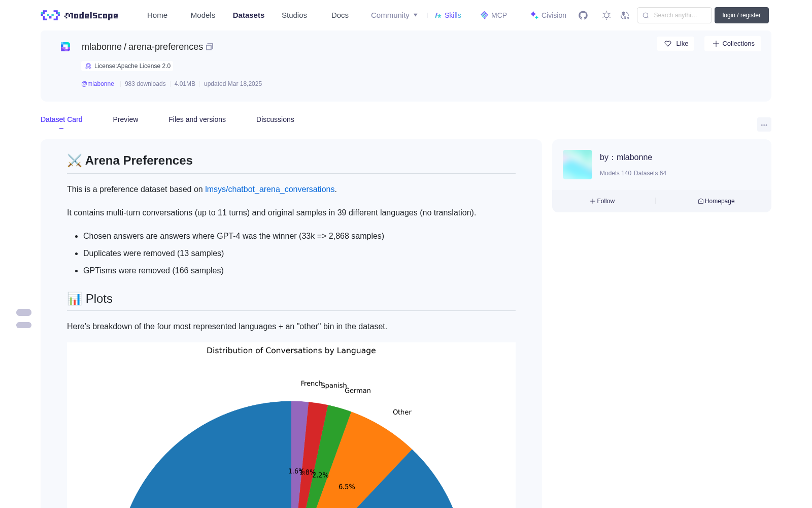812x508 pixels.
Task: Click the dataset avatar icon beside mlabonne
Action: 65,47
